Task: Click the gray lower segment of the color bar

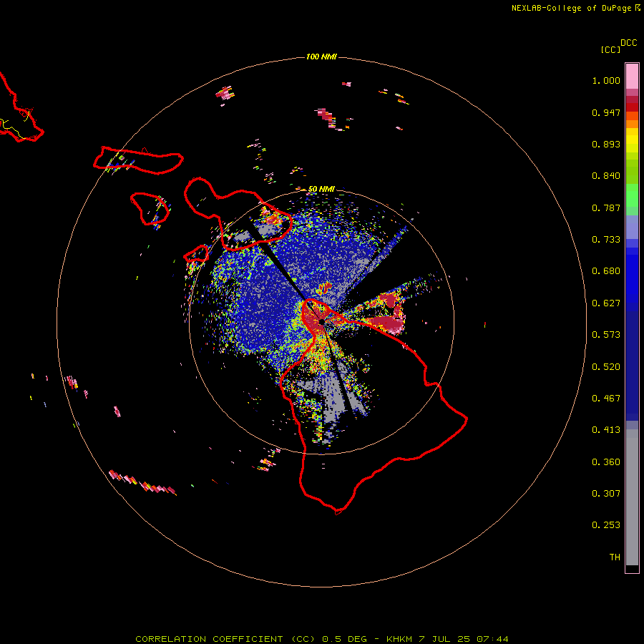Action: 632,497
